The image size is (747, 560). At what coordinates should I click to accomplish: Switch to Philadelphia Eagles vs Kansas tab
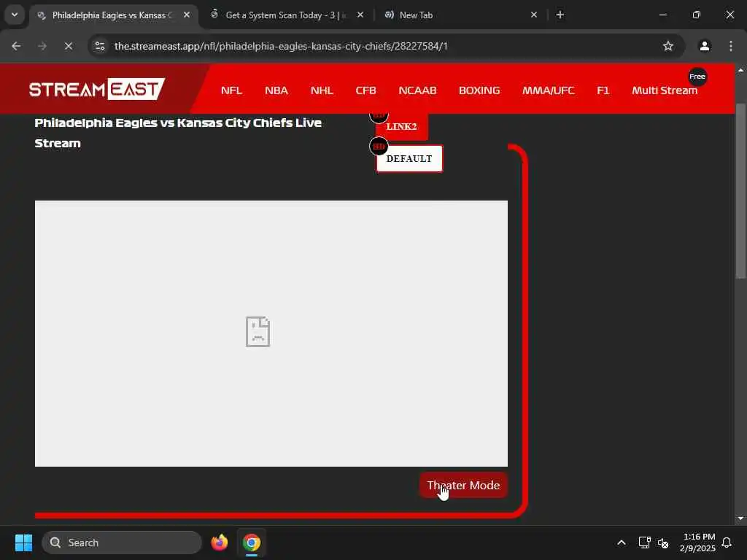coord(113,15)
